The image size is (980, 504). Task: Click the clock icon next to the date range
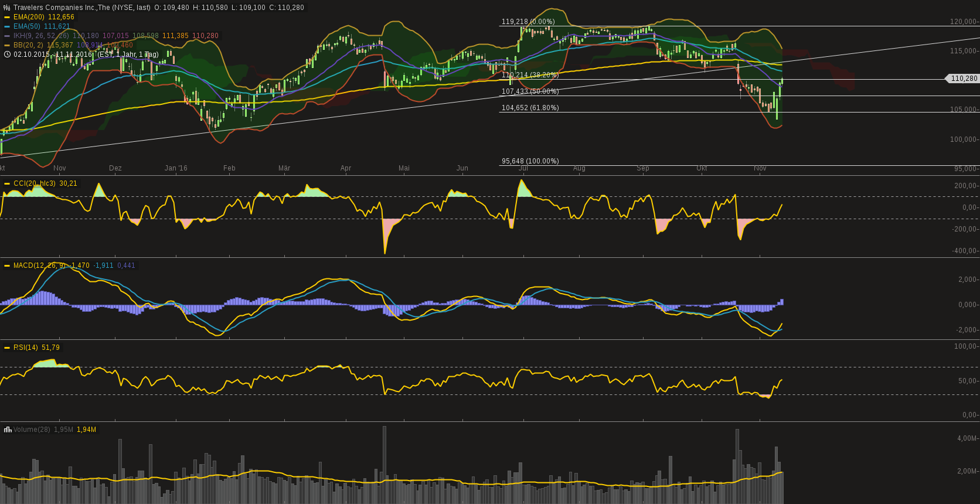point(7,55)
